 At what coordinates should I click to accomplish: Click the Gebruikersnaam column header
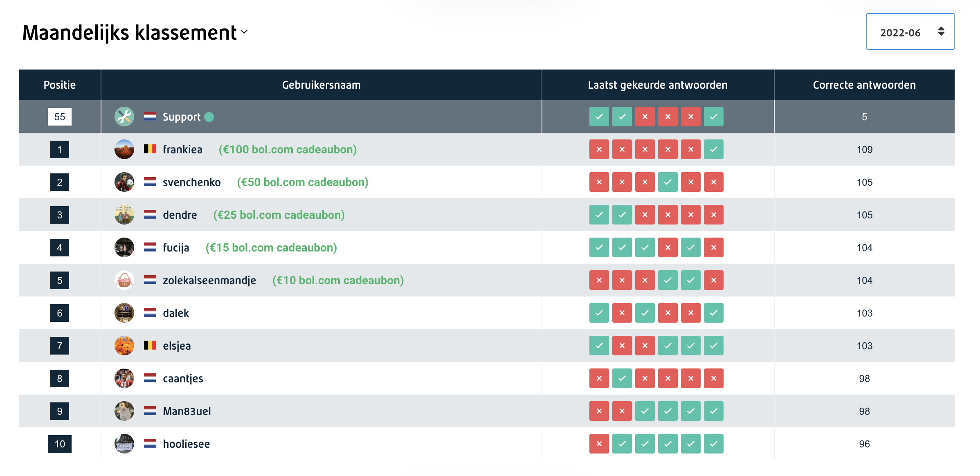[321, 85]
